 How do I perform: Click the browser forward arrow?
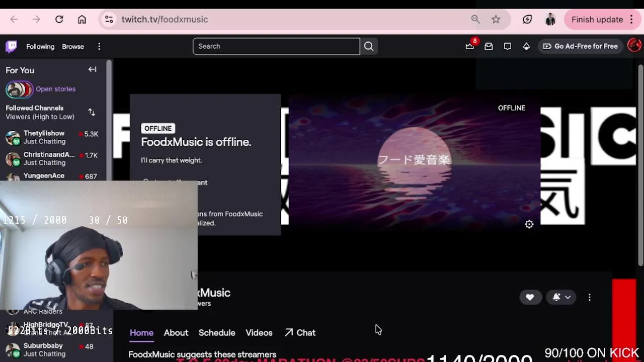pyautogui.click(x=36, y=20)
